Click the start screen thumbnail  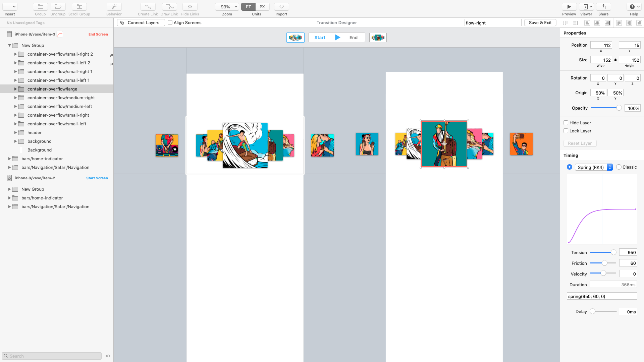296,38
